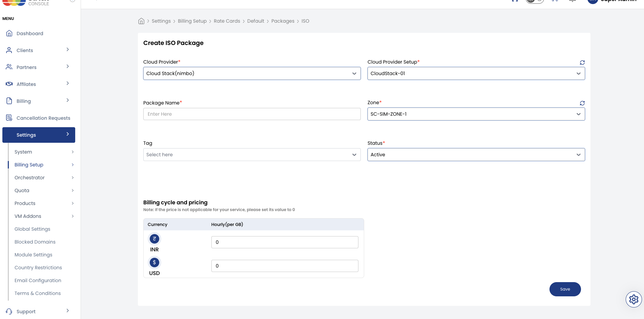Click the Support headset icon
The width and height of the screenshot is (644, 319).
tap(9, 311)
